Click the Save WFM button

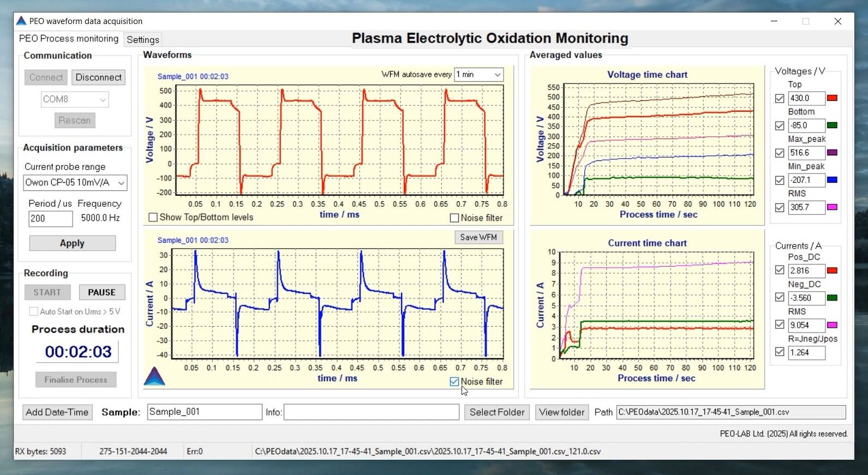(x=478, y=237)
